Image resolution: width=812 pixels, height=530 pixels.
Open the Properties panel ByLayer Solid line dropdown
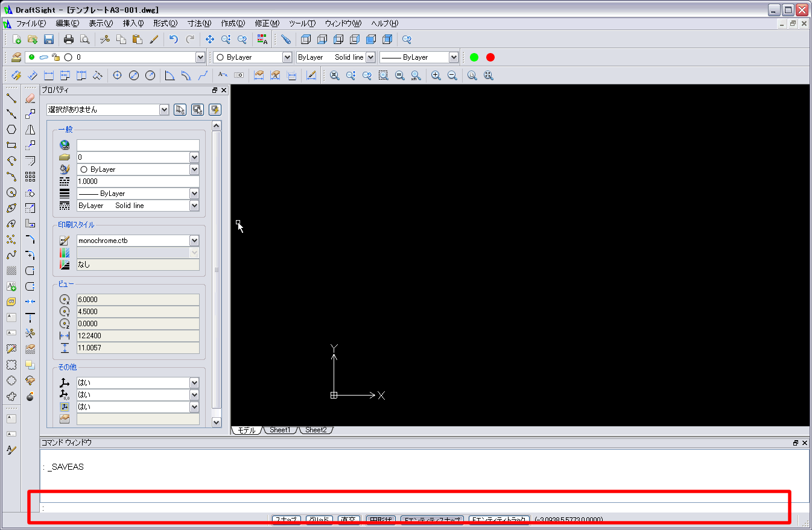click(x=194, y=205)
